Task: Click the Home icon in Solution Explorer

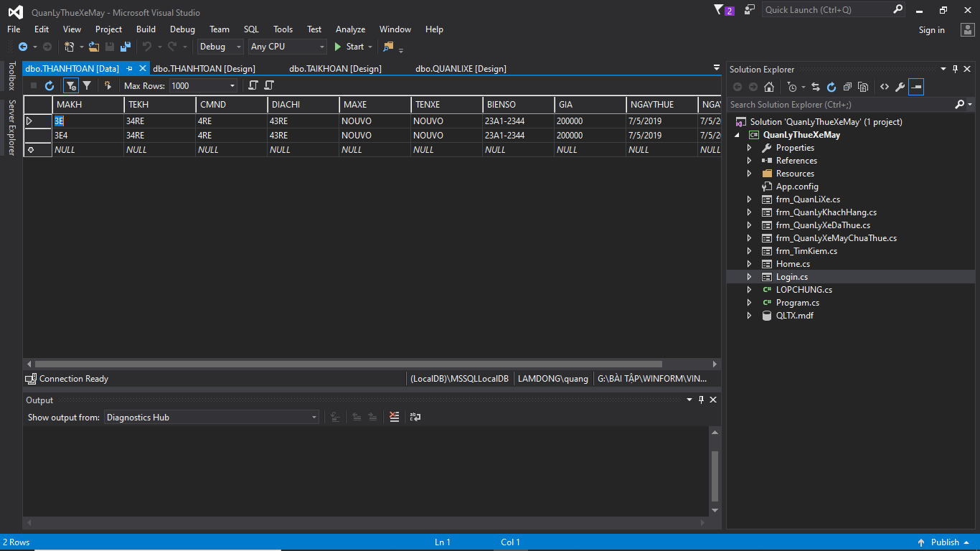Action: pos(769,87)
